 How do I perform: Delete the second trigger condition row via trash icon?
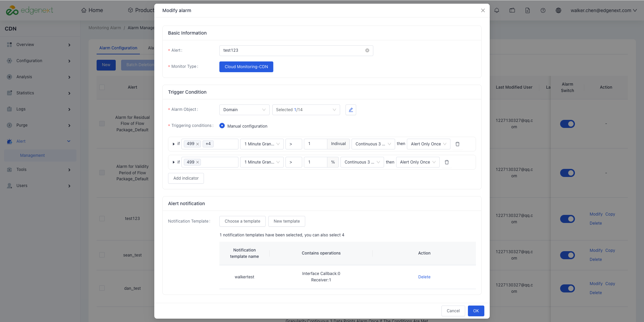447,162
